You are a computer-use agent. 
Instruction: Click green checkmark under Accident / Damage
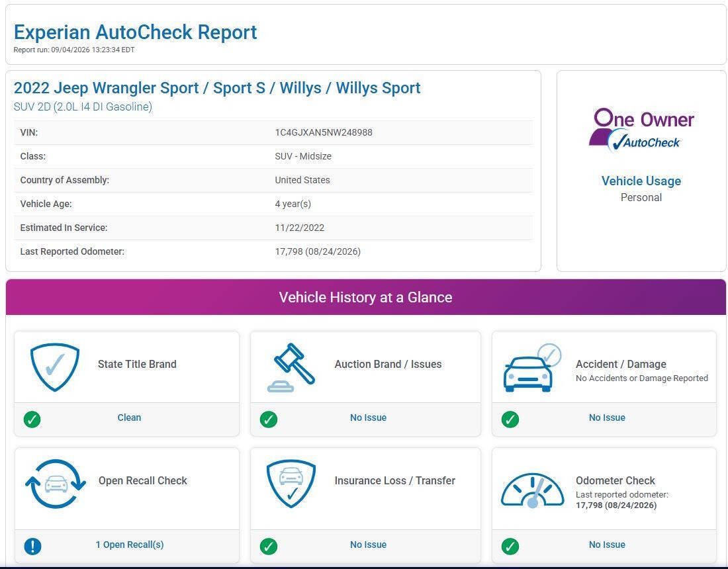(x=510, y=419)
